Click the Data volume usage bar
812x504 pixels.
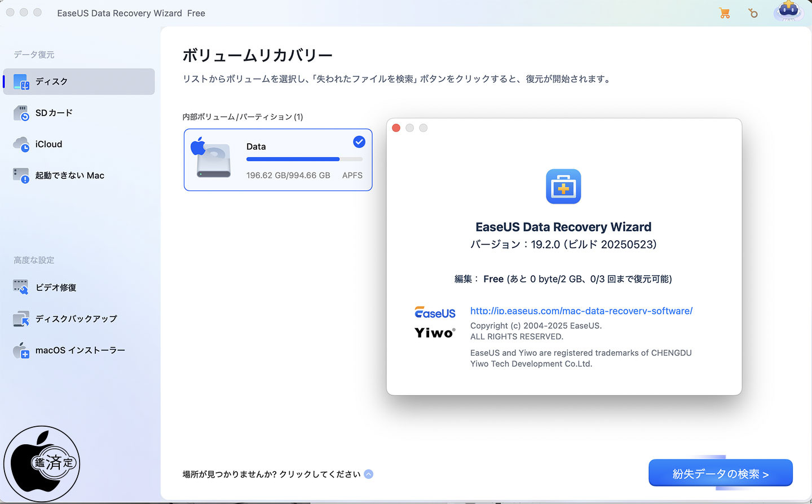(304, 160)
